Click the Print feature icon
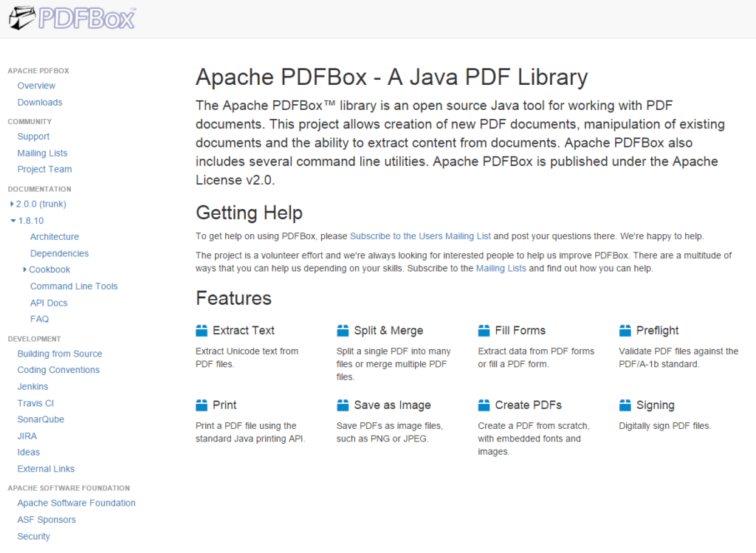Image resolution: width=756 pixels, height=553 pixels. 202,405
